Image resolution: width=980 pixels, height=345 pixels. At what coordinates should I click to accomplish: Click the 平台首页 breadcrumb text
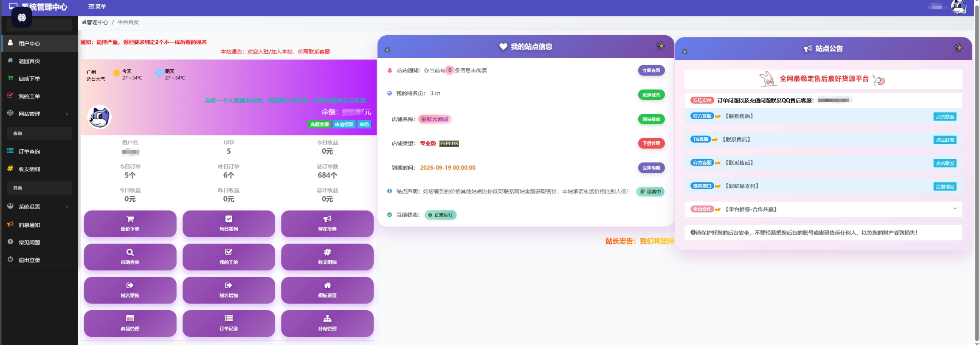(x=128, y=22)
